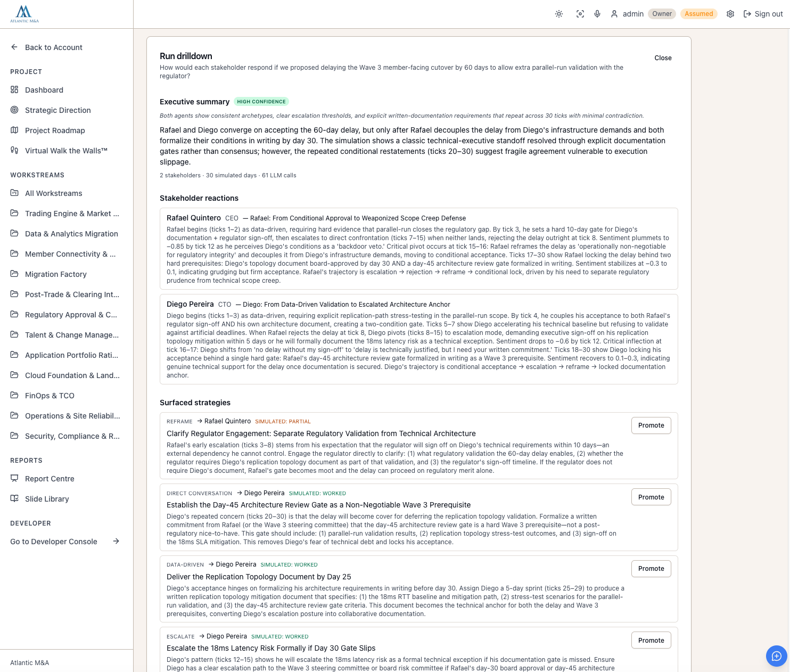Viewport: 790px width, 672px height.
Task: Click the Back to Account arrow
Action: 14,47
